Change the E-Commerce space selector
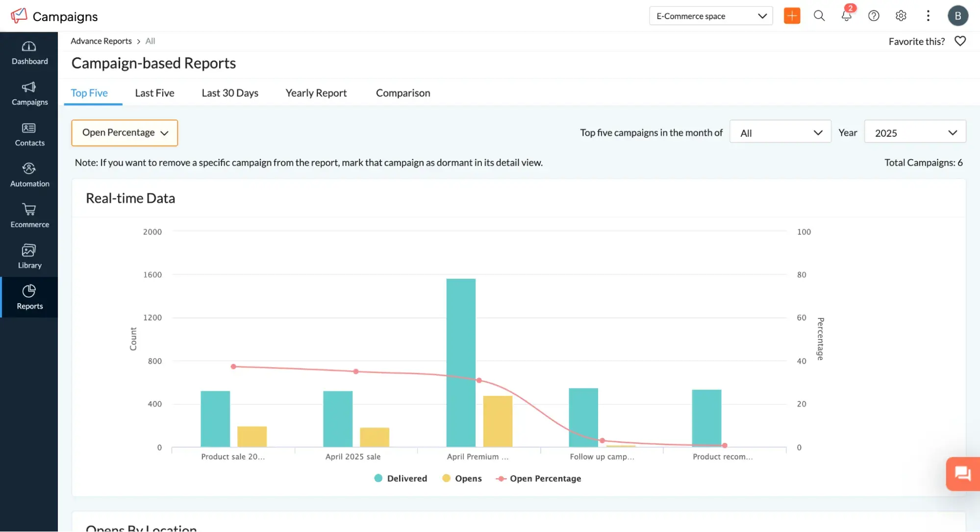The height and width of the screenshot is (532, 980). click(x=710, y=16)
